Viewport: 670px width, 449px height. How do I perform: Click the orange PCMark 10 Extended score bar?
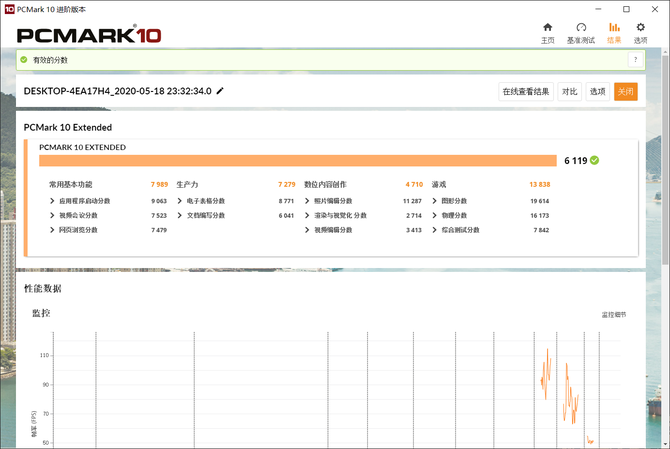click(298, 160)
